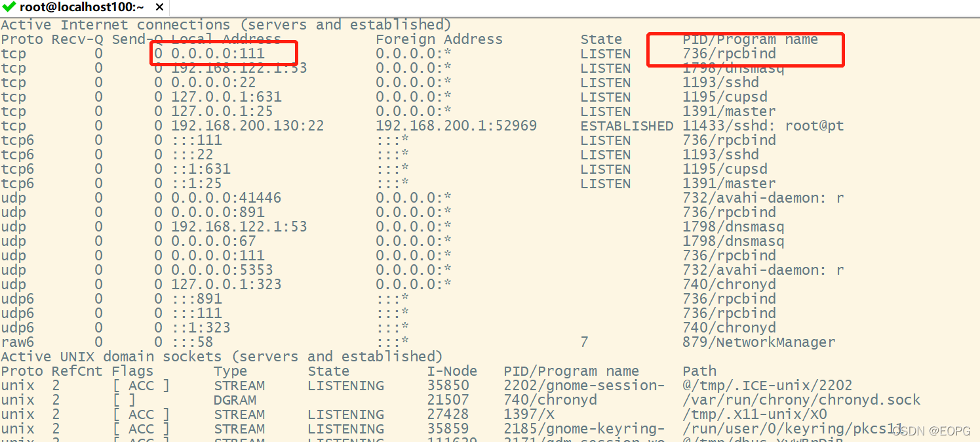The image size is (980, 442).
Task: Click the path /var/run/chrony/chronyd.sock
Action: tap(802, 400)
